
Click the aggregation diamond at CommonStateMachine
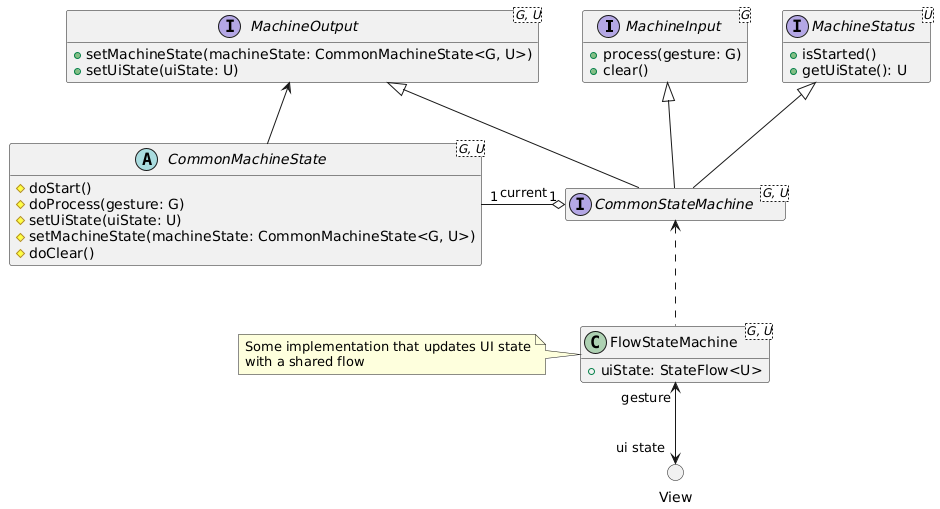[x=558, y=204]
